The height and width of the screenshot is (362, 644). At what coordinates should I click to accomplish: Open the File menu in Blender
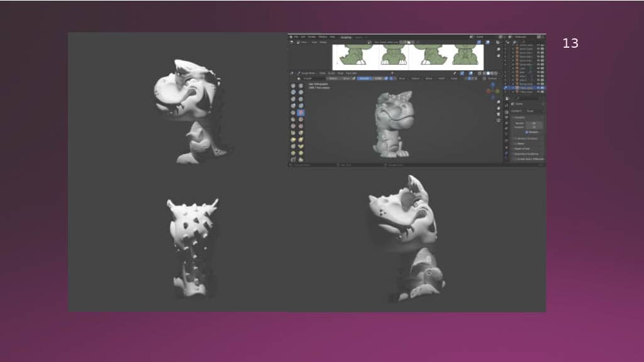(296, 37)
